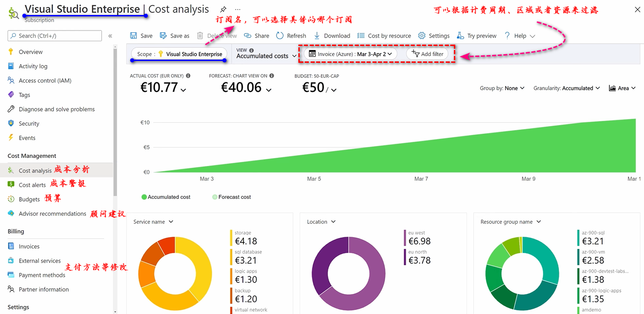
Task: Collapse the left navigation with double-chevron icon
Action: 110,36
